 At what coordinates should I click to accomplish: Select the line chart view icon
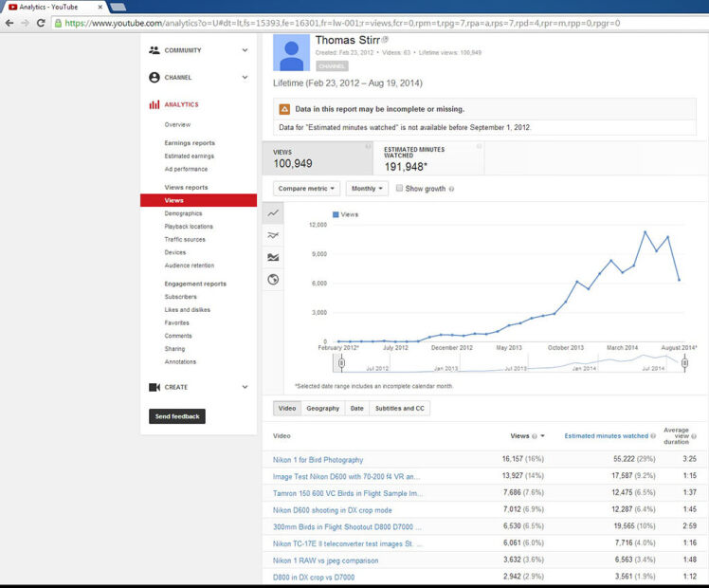click(x=273, y=213)
